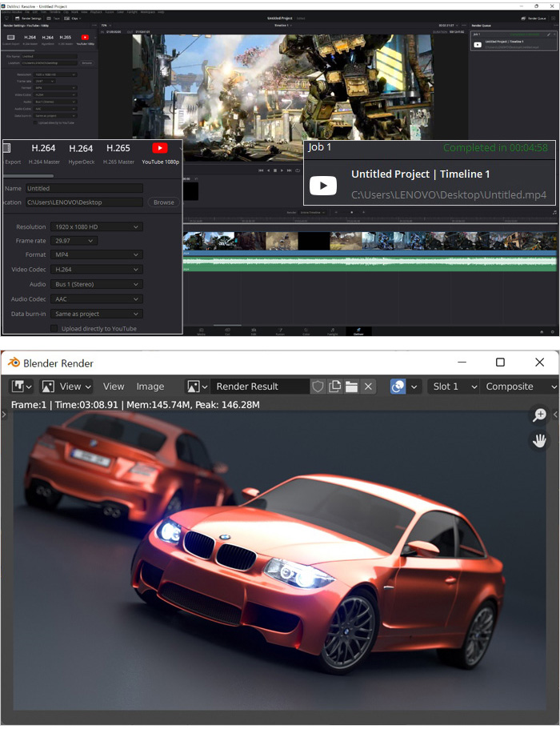Open Blender View mode dropdown with image icon
Image resolution: width=560 pixels, height=729 pixels.
(66, 387)
